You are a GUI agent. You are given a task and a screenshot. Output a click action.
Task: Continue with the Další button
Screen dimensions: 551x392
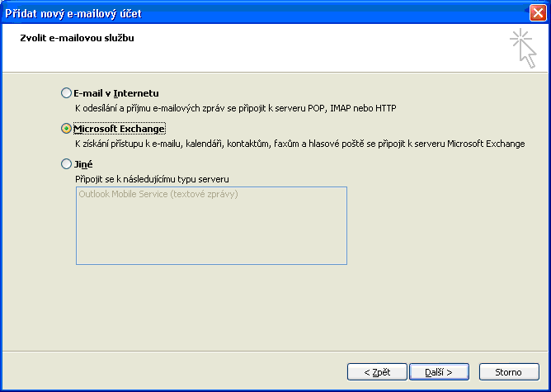(439, 372)
